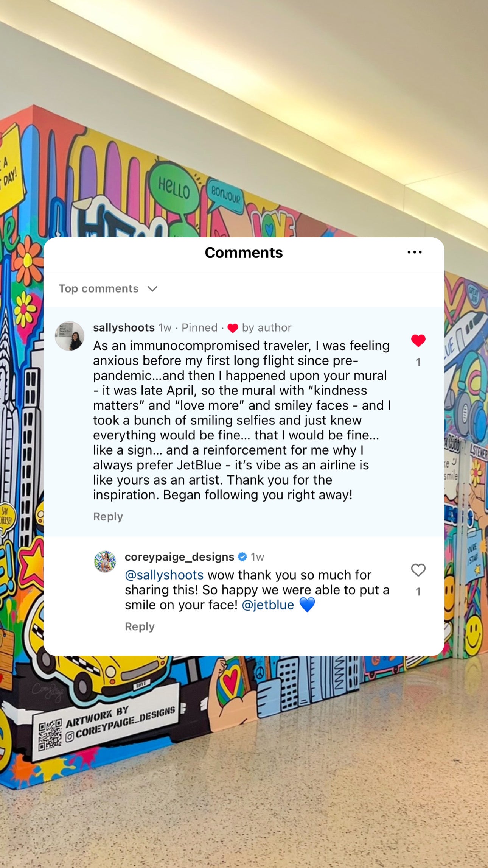488x868 pixels.
Task: Open the @jetblue mention link
Action: [x=267, y=605]
